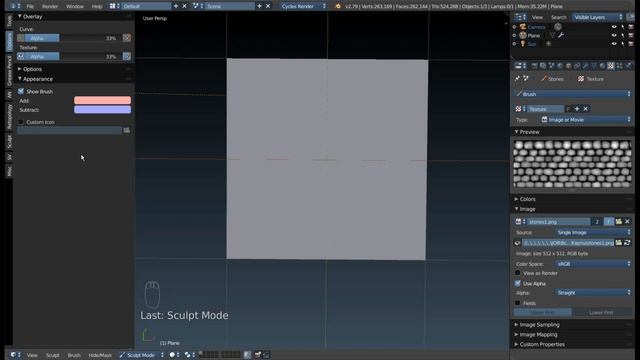640x360 pixels.
Task: Open the Sculpt Mode selector dropdown
Action: tap(141, 355)
